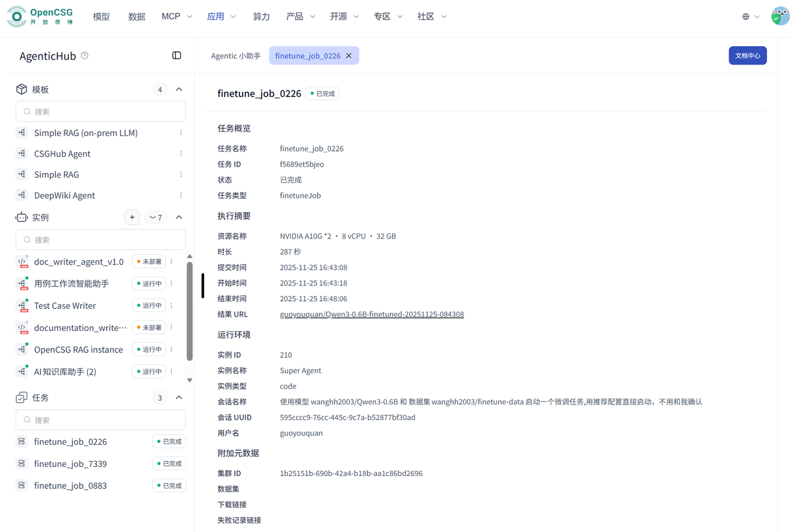Screen dimensions: 793x532
Task: Click the user avatar icon
Action: pos(779,16)
